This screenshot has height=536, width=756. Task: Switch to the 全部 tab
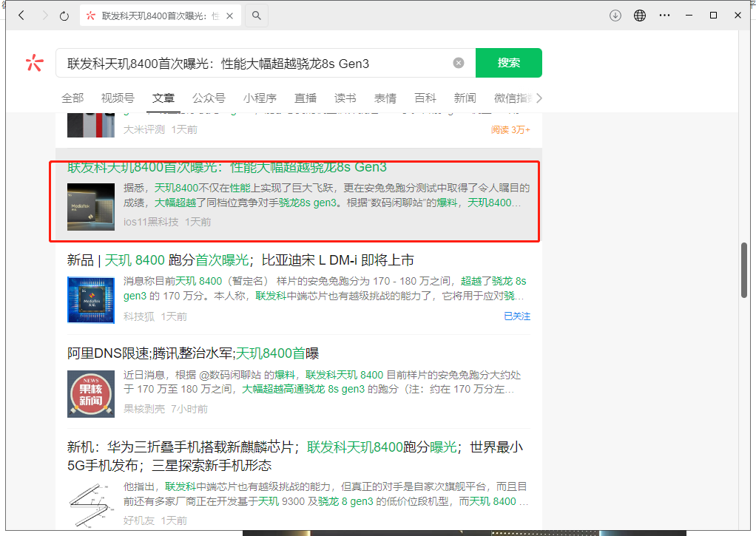coord(72,98)
